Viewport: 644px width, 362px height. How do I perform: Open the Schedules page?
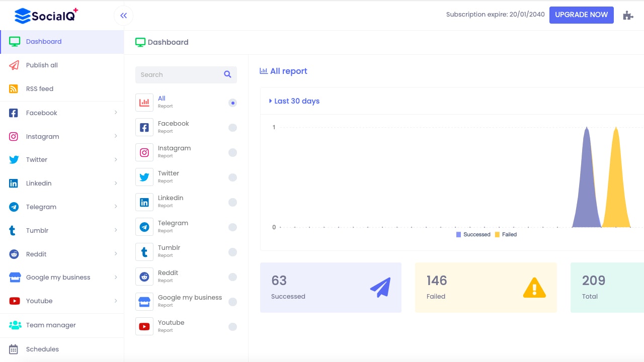(42, 349)
